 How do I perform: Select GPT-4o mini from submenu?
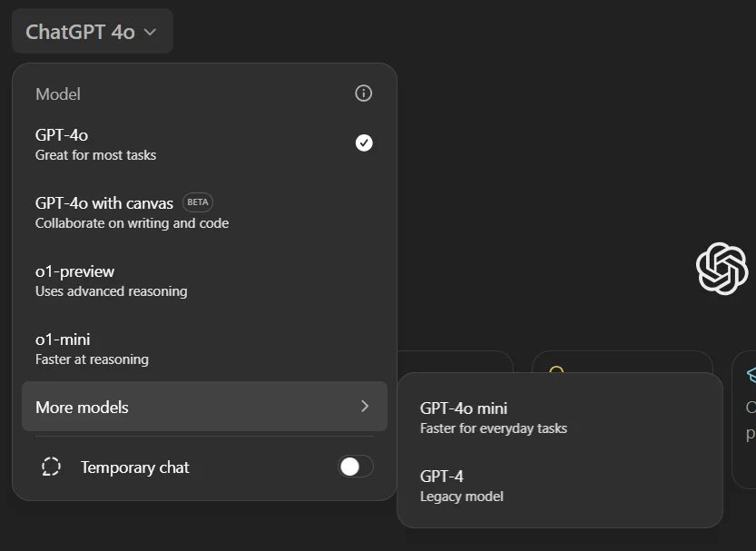tap(560, 418)
